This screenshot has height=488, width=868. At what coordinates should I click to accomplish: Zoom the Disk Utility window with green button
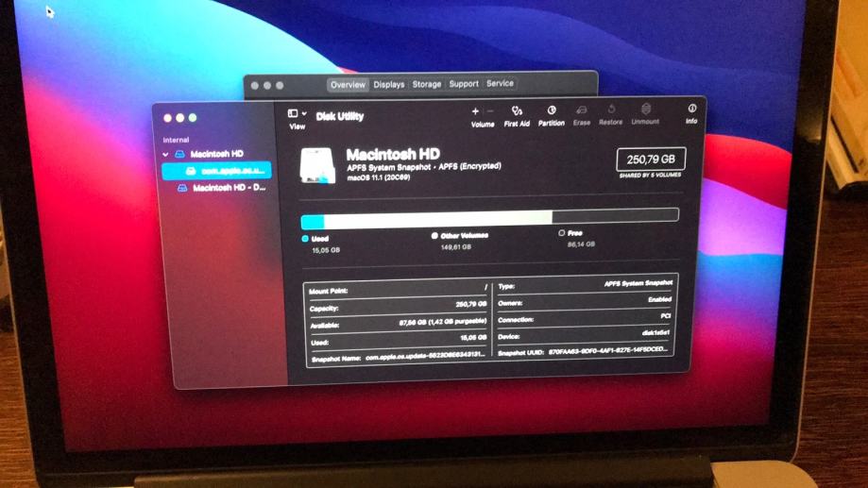point(193,117)
